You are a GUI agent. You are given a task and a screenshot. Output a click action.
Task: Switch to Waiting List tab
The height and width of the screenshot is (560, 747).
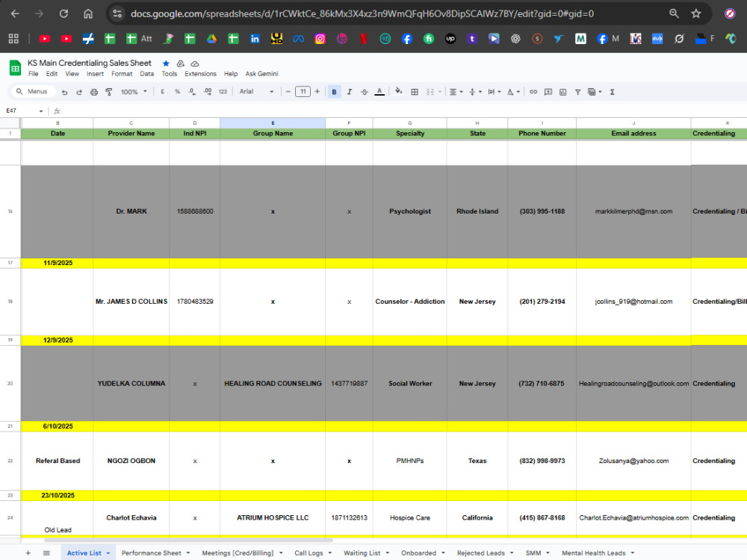click(362, 553)
